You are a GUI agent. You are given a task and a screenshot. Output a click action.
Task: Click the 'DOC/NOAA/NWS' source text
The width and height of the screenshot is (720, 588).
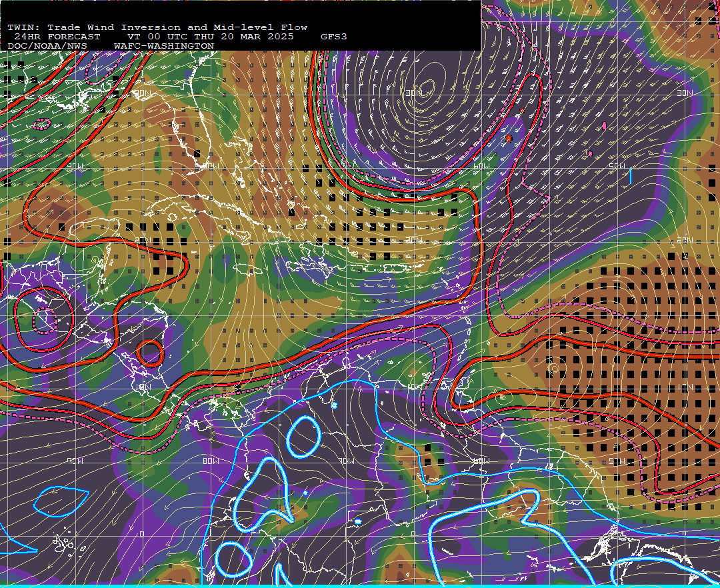[x=47, y=47]
